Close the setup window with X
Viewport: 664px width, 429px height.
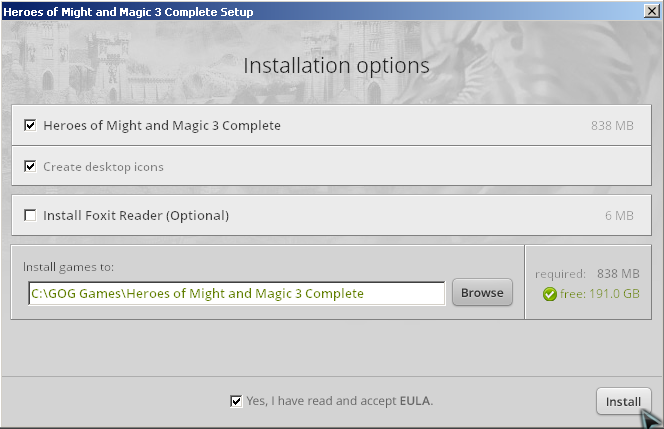point(651,11)
